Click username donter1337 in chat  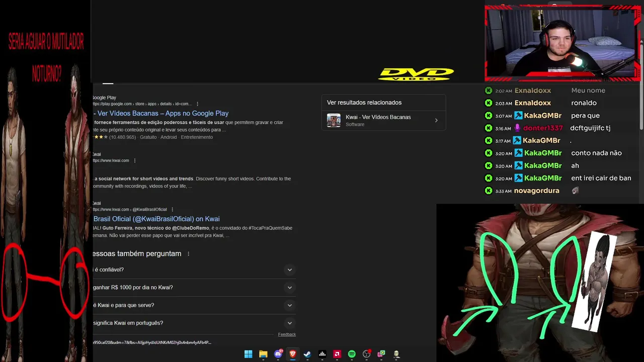click(543, 128)
